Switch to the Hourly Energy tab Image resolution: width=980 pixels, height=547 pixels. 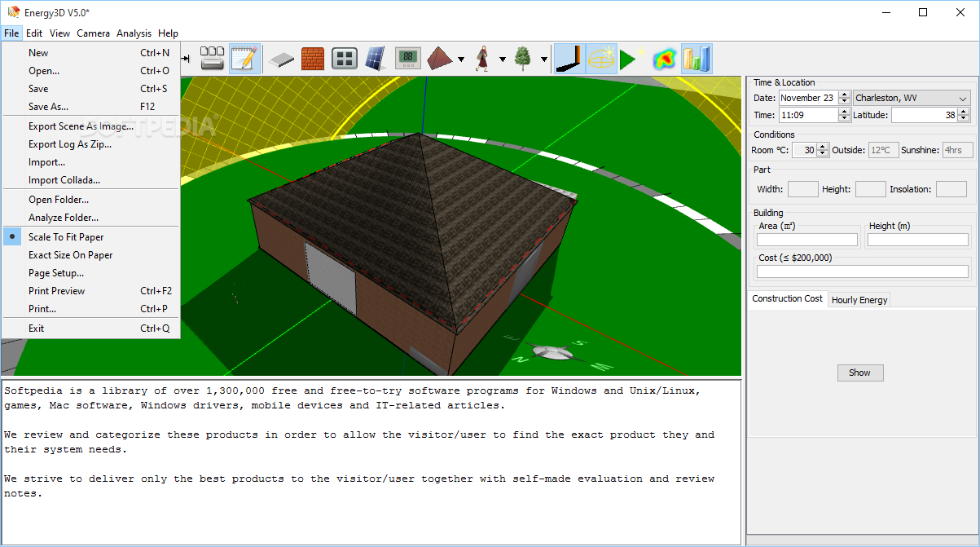click(859, 300)
